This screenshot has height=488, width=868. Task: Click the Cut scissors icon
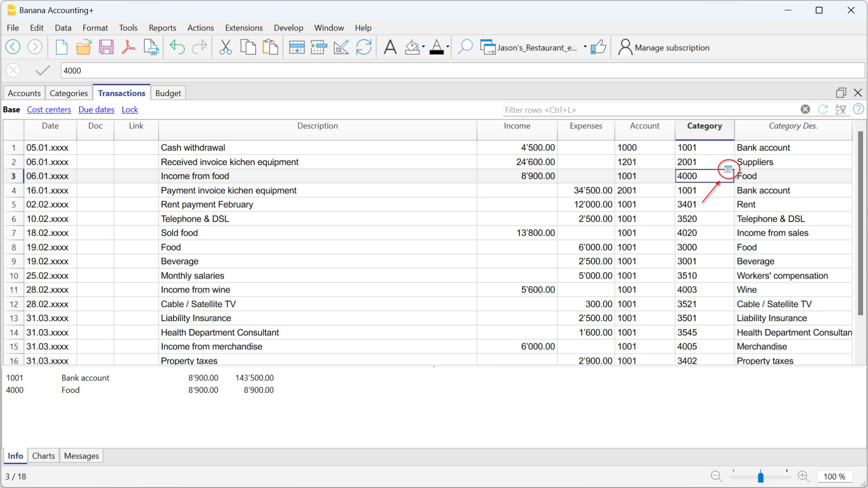tap(226, 47)
